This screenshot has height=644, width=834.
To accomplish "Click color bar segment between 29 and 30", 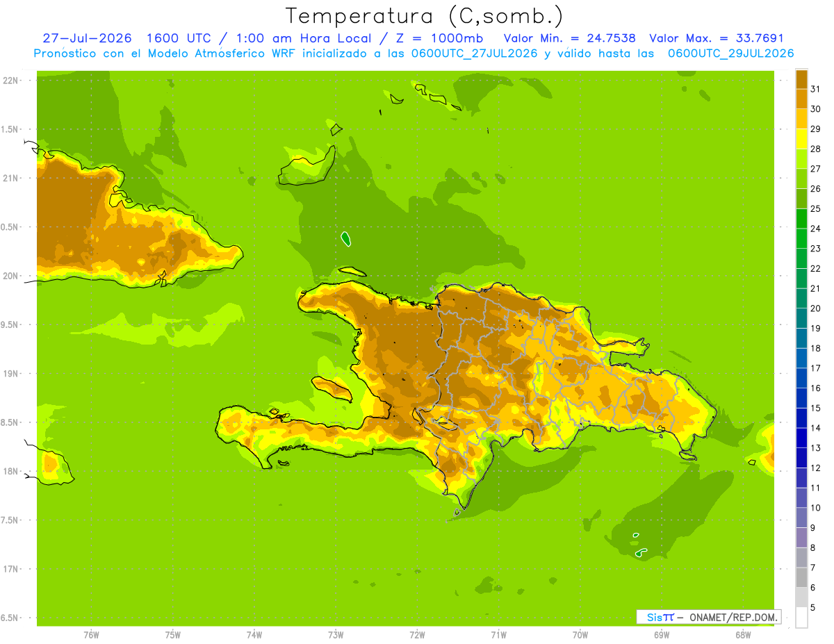I will (x=801, y=119).
